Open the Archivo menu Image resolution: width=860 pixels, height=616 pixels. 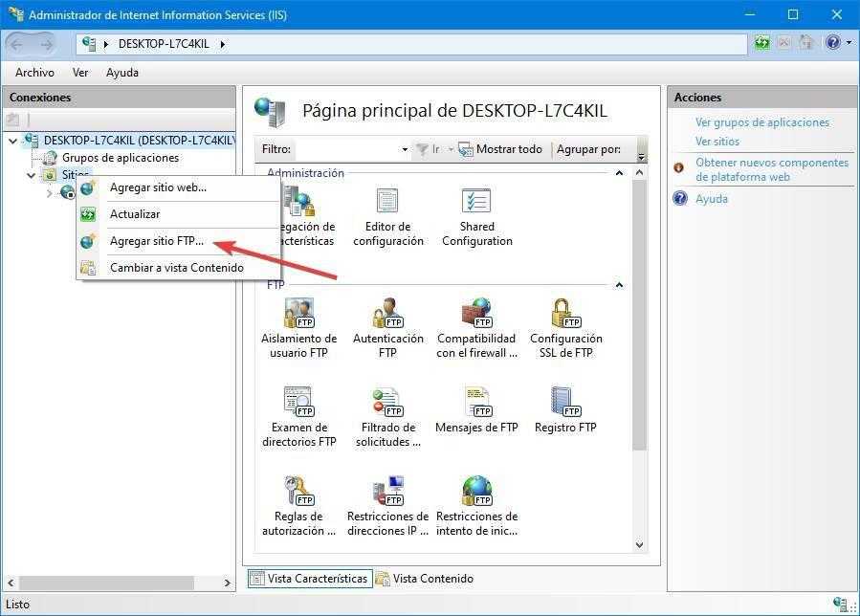[34, 73]
